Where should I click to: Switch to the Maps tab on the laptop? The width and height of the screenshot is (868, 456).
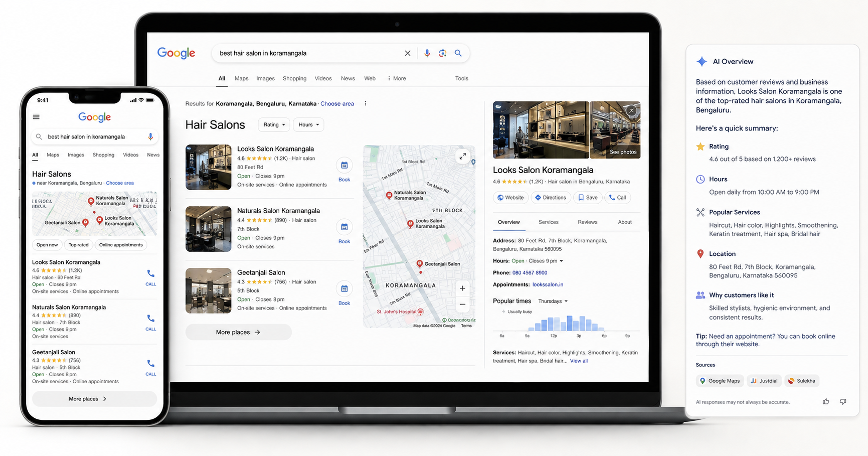(242, 79)
